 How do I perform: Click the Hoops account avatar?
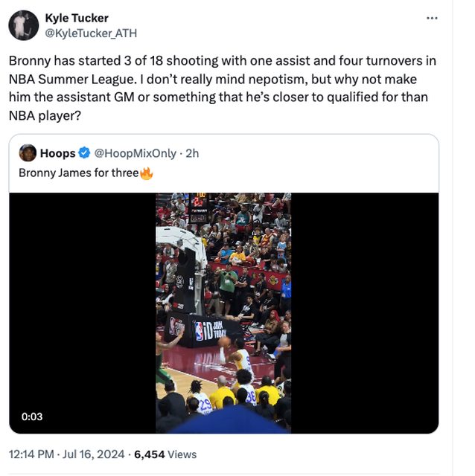click(x=28, y=153)
